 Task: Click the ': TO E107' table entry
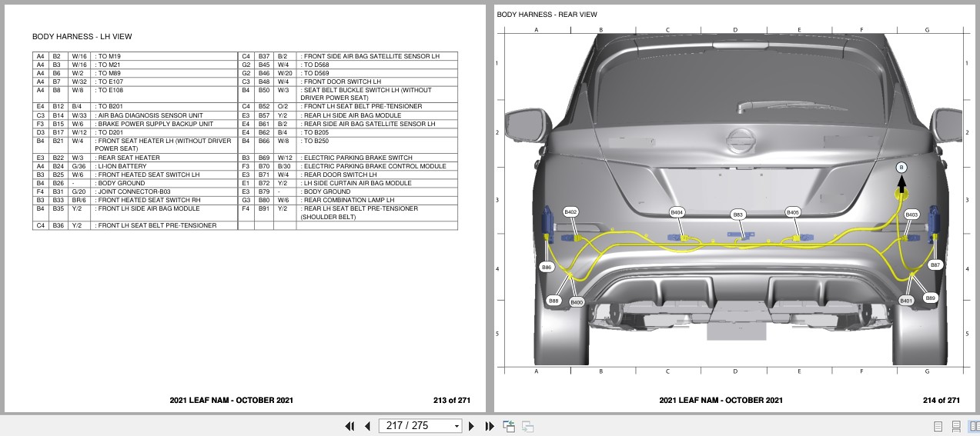point(109,82)
